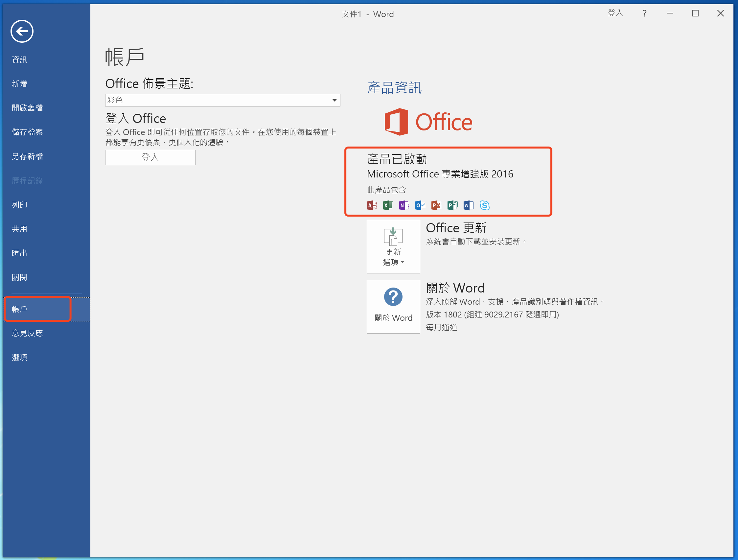
Task: Open the 資訊 tab in sidebar
Action: coord(19,60)
